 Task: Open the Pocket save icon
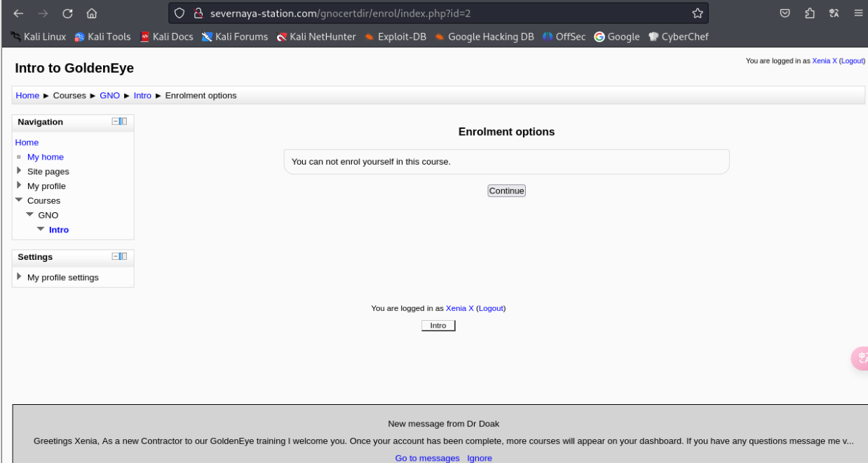coord(785,13)
